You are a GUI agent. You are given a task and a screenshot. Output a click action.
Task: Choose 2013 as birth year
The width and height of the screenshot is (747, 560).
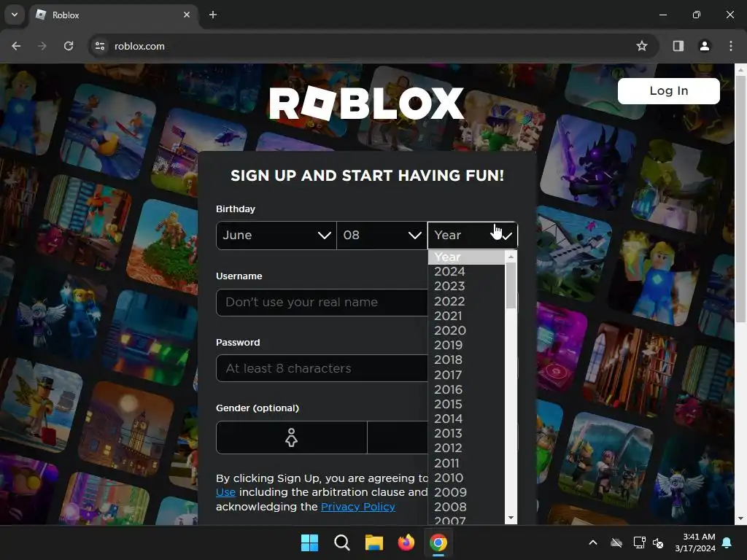(x=466, y=433)
